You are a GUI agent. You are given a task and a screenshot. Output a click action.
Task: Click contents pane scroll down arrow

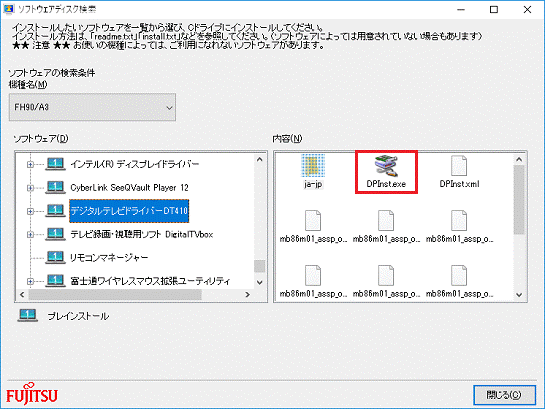[x=519, y=295]
